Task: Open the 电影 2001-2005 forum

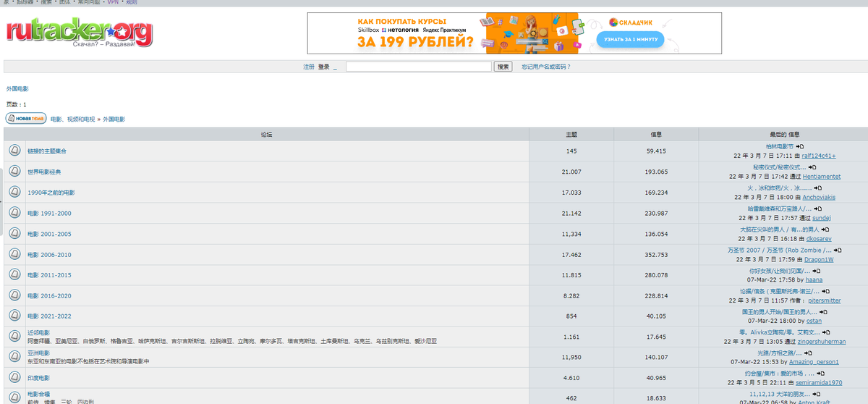Action: (x=49, y=234)
